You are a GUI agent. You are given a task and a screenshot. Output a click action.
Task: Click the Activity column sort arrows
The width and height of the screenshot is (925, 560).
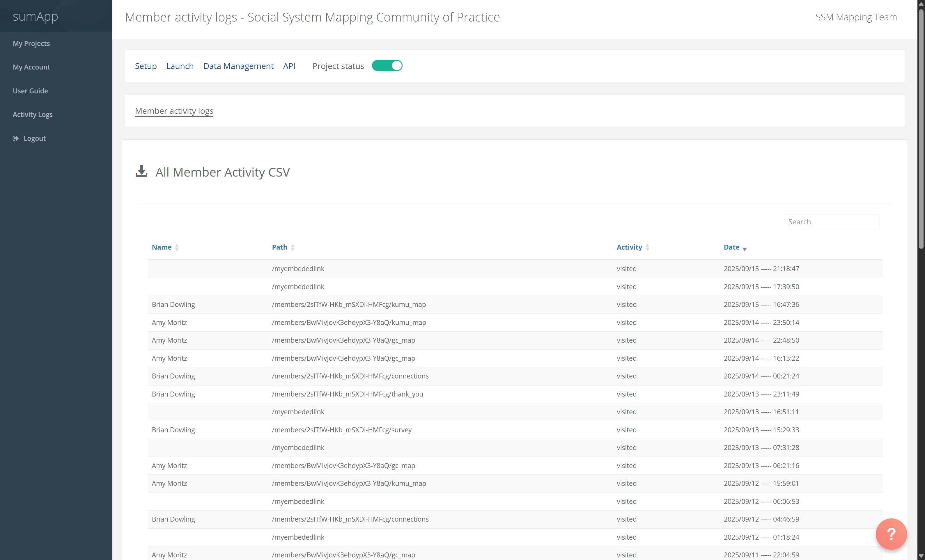[x=647, y=247]
